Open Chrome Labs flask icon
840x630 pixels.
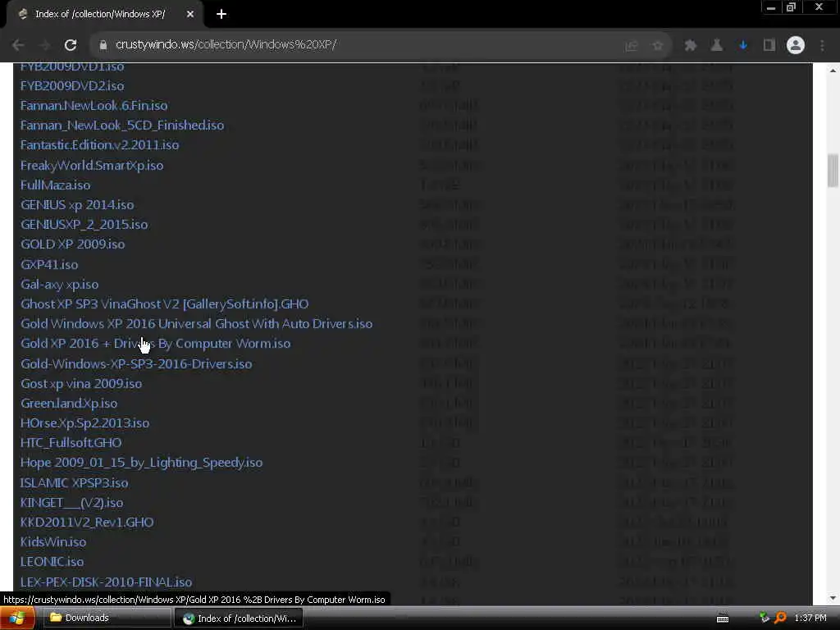[717, 46]
